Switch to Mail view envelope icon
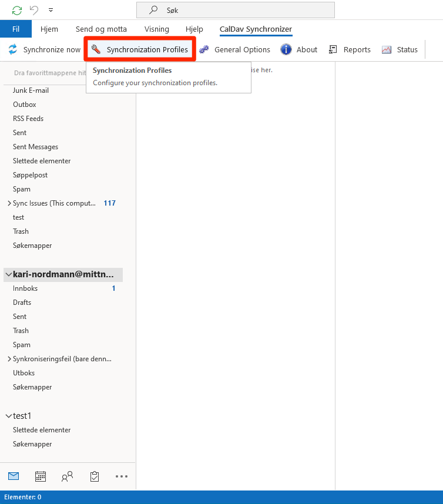This screenshot has height=504, width=443. click(14, 476)
